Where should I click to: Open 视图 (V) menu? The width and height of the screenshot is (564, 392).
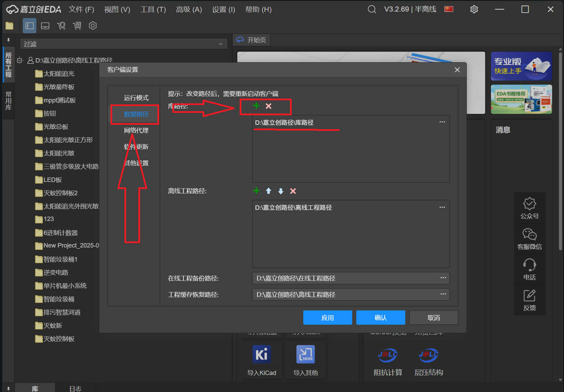[117, 10]
